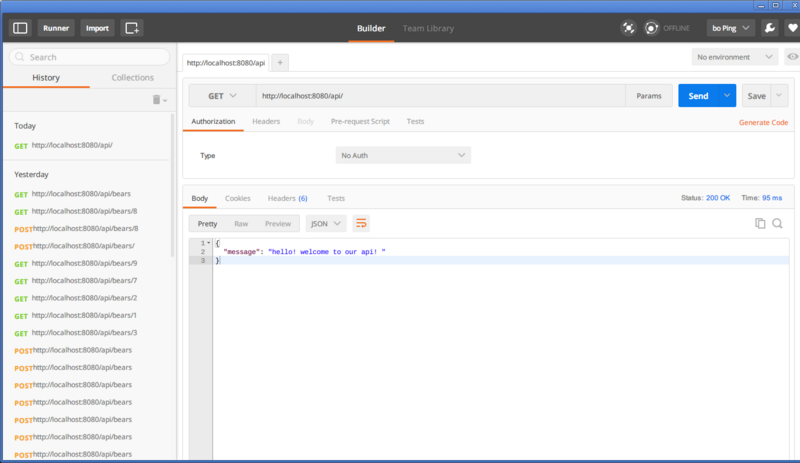Open GET api/bears/7 history entry
Image resolution: width=800 pixels, height=463 pixels.
(x=76, y=281)
